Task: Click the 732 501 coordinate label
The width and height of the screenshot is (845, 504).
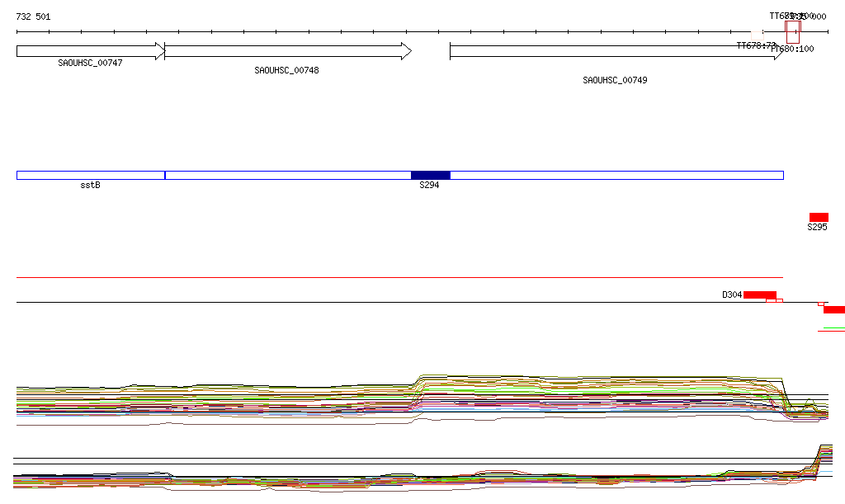Action: (33, 16)
